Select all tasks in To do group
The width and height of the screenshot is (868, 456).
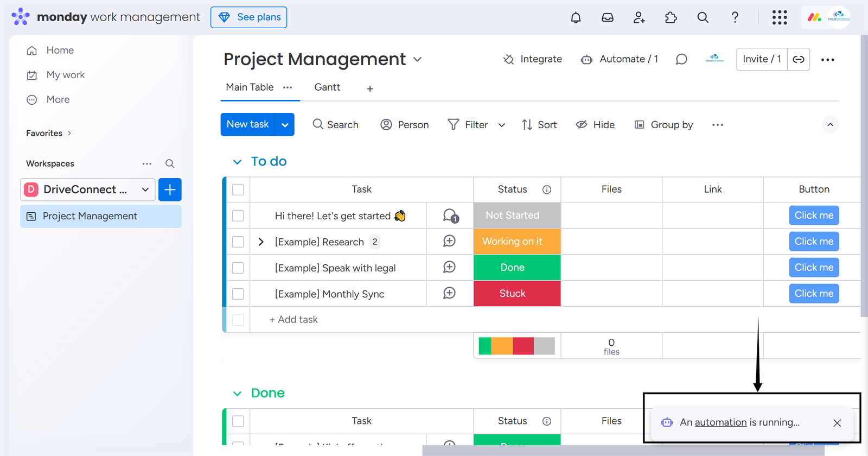click(238, 189)
